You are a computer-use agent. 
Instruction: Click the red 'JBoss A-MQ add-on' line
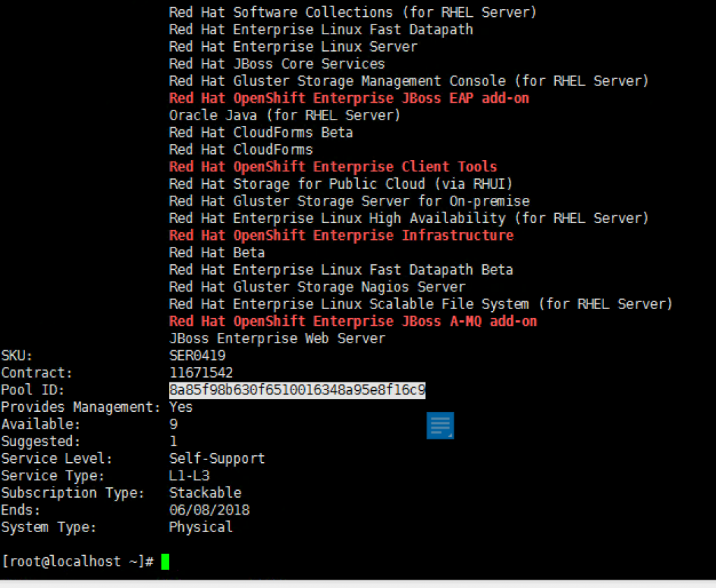(x=353, y=322)
